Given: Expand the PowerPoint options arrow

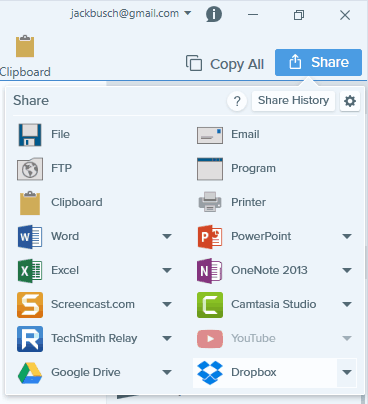Looking at the screenshot, I should coord(347,237).
